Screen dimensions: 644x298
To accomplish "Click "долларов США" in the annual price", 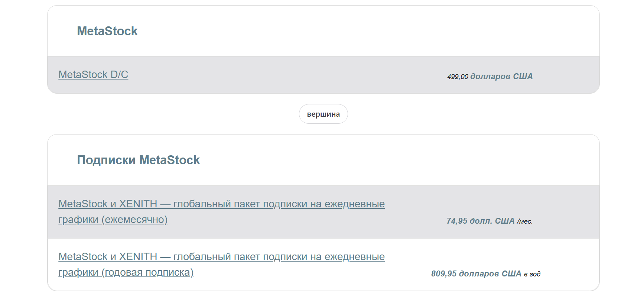I will point(490,274).
